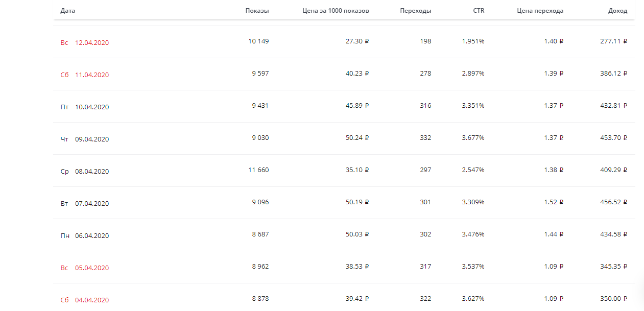Select the Sunday 12.04.2020 date row
Image resolution: width=644 pixels, height=311 pixels.
(91, 43)
